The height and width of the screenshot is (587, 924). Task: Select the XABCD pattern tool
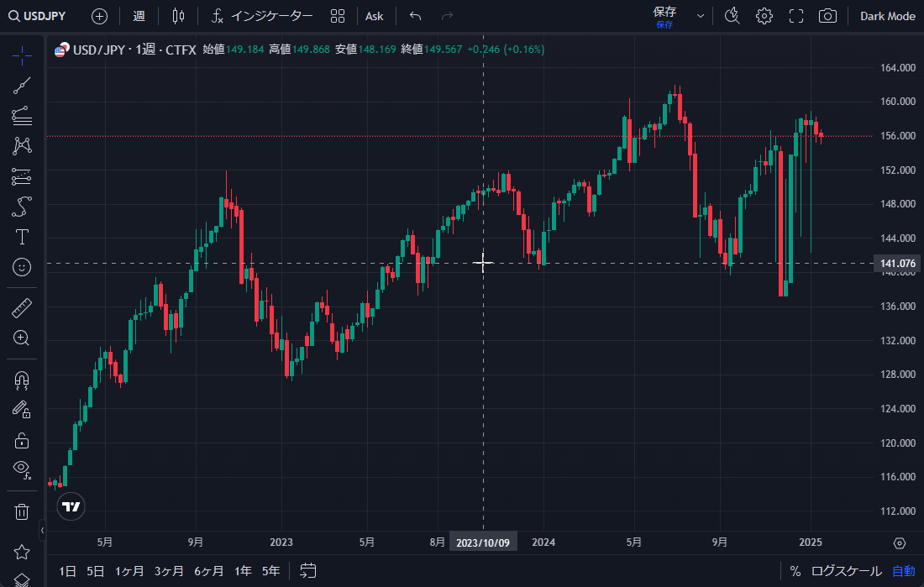tap(22, 145)
